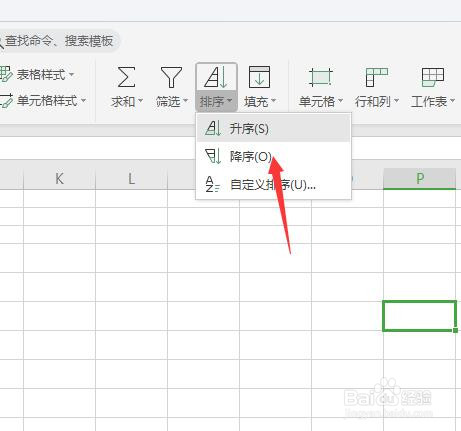
Task: Click the Sort (排序) A-Z icon
Action: pos(216,77)
